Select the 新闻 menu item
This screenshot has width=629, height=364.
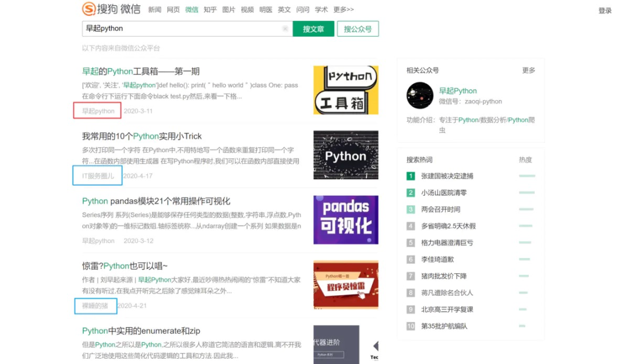pyautogui.click(x=154, y=9)
